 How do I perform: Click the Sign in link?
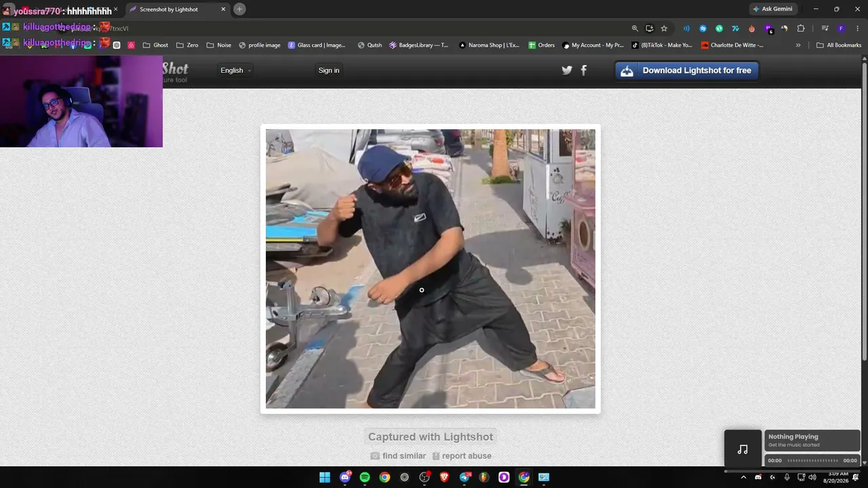(x=329, y=70)
